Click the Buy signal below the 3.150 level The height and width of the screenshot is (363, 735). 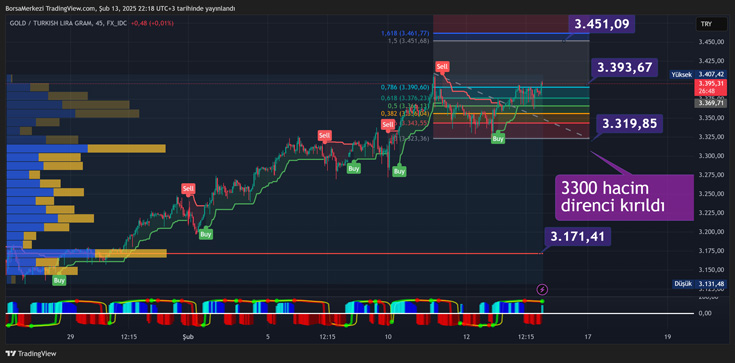point(59,280)
